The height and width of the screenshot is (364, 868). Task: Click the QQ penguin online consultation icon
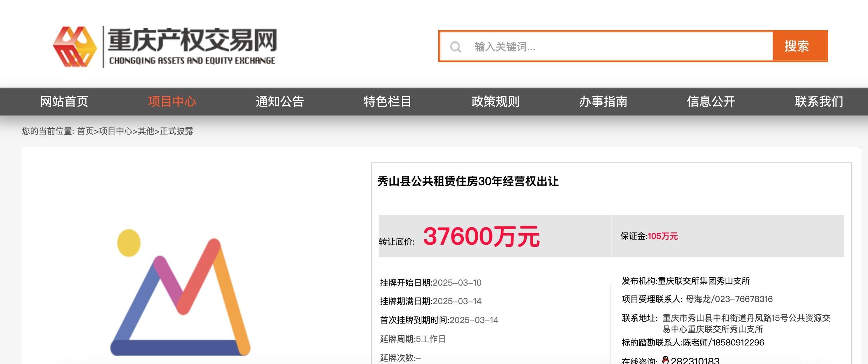665,360
